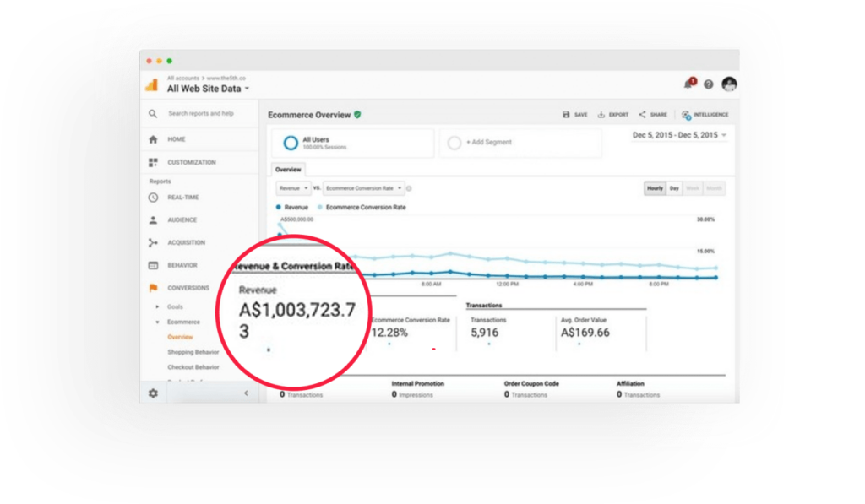Open the Revenue metric dropdown

click(293, 188)
